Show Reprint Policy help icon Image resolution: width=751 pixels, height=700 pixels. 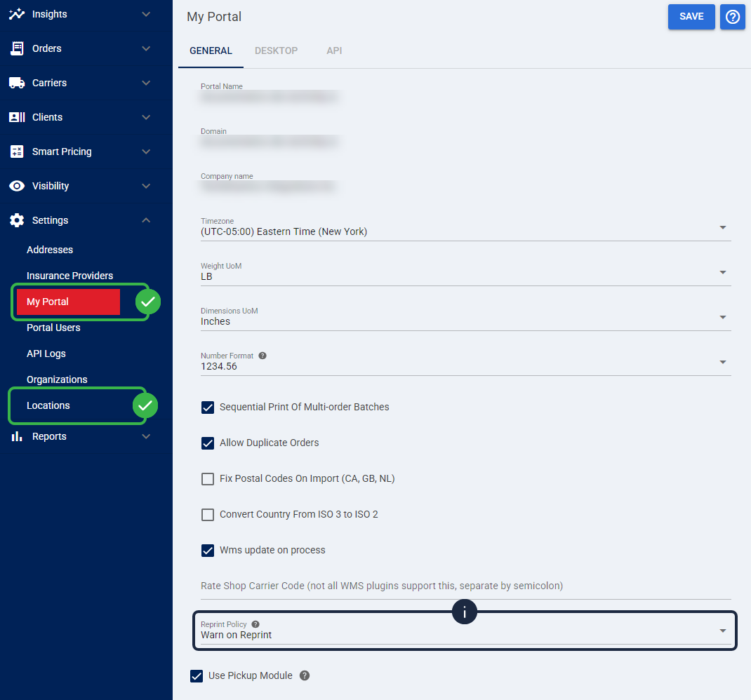point(255,624)
